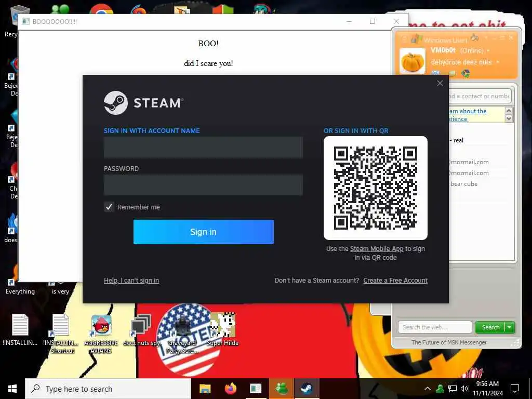Open the deez nuts spy desktop shortcut
Image resolution: width=532 pixels, height=399 pixels.
(141, 330)
